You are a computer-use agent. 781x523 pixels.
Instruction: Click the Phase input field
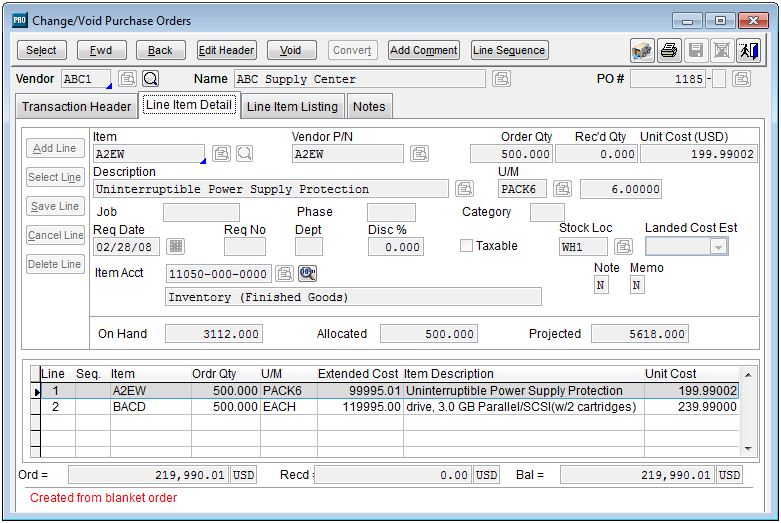tap(391, 213)
